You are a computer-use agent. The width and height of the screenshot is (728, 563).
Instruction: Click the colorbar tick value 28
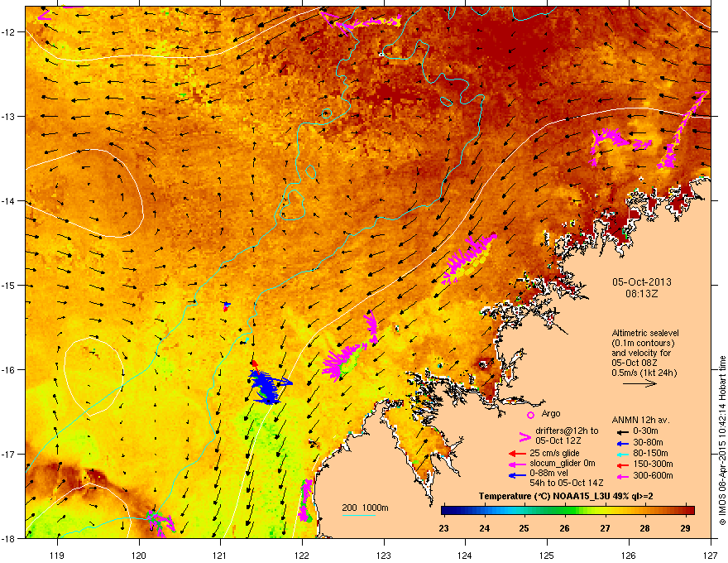pos(644,528)
